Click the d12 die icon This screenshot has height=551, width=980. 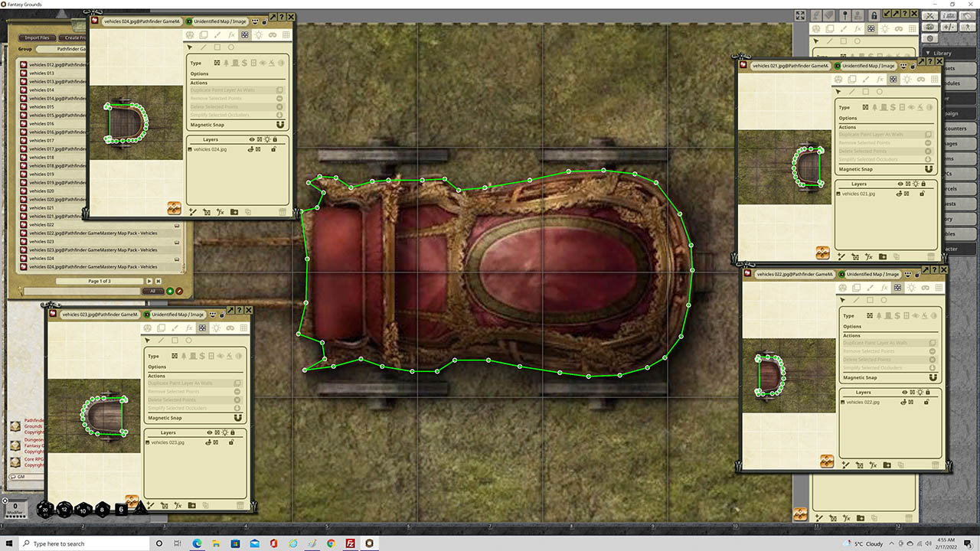click(65, 509)
